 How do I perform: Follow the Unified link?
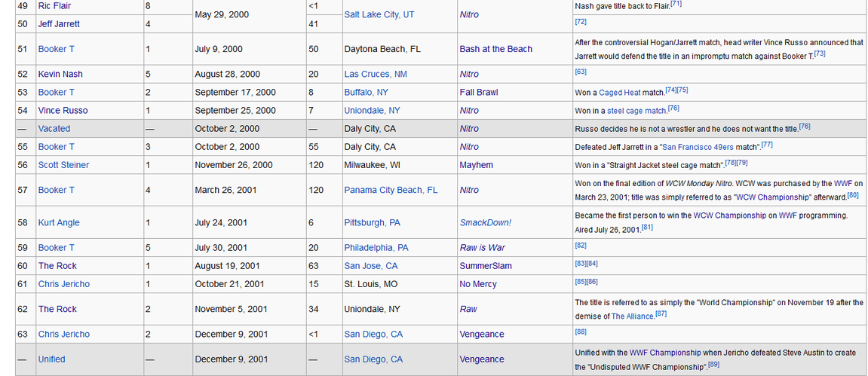coord(51,359)
